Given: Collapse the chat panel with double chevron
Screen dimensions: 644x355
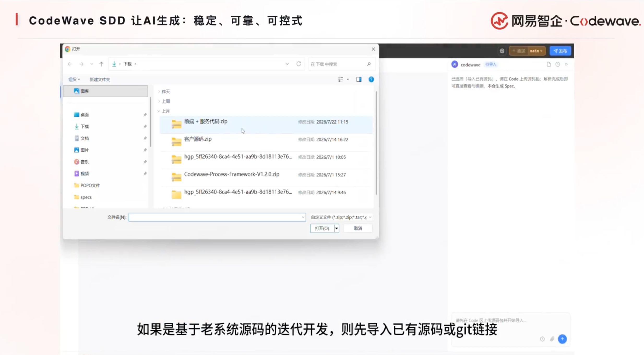Looking at the screenshot, I should click(566, 64).
